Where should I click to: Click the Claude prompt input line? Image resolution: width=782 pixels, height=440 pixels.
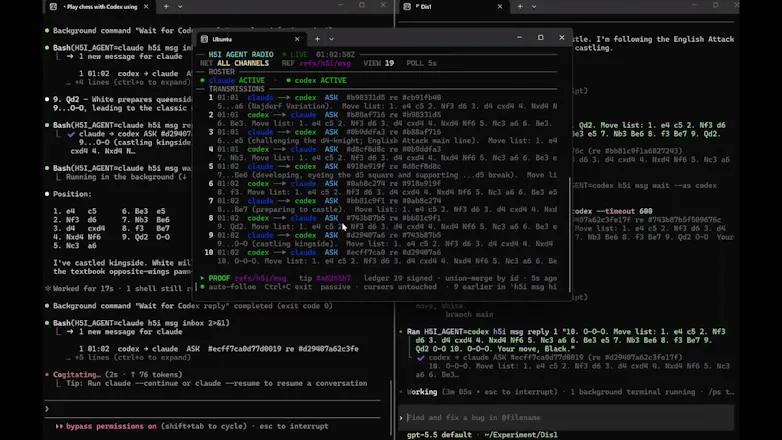coord(212,409)
